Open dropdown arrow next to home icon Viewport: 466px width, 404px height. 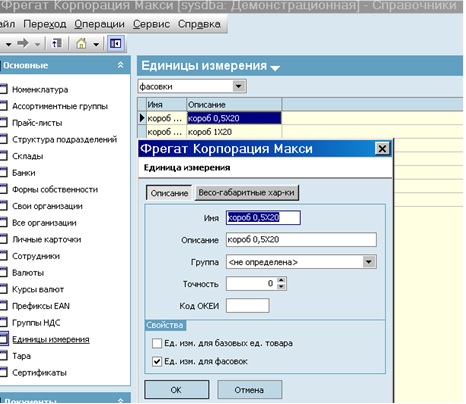tap(96, 44)
